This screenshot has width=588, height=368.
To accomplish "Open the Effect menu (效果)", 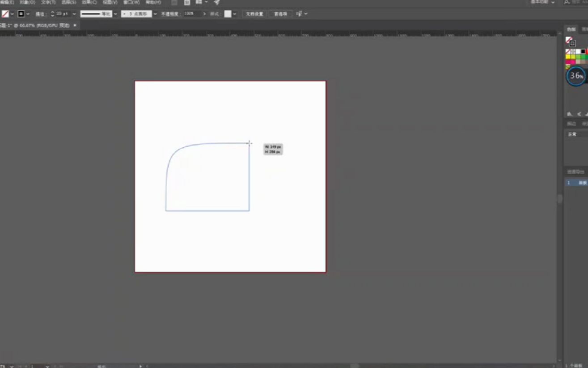I will [x=89, y=2].
